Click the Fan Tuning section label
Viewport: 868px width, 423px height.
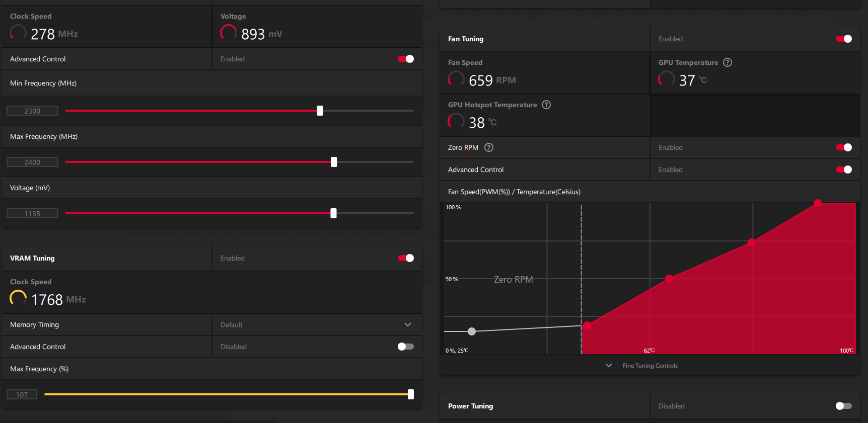(x=466, y=39)
